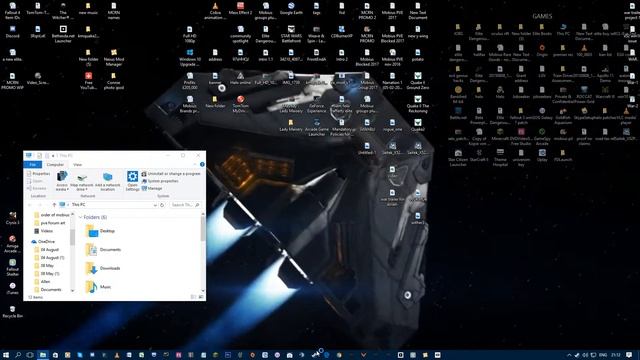
Task: Select the Free YouTube desktop icon
Action: pyautogui.click(x=89, y=81)
